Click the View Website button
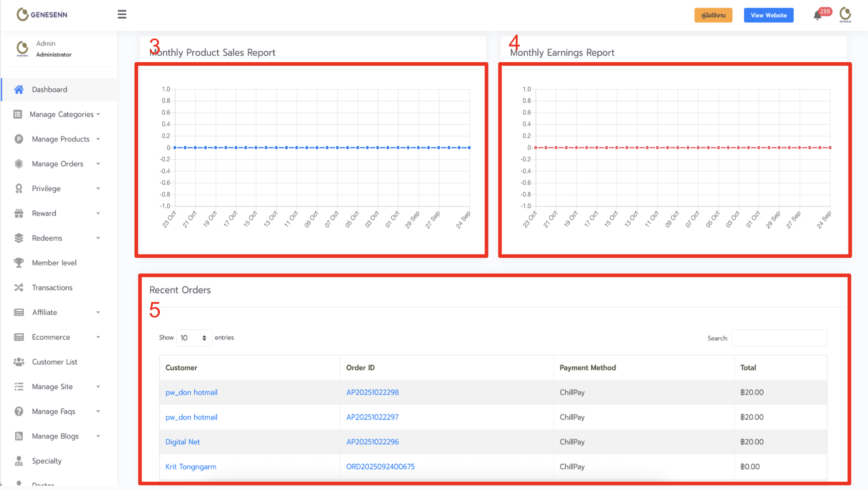868x490 pixels. pos(768,15)
